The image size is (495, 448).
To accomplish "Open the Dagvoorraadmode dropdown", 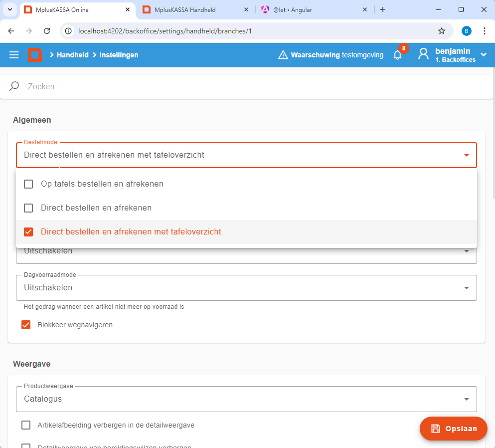I will [246, 288].
